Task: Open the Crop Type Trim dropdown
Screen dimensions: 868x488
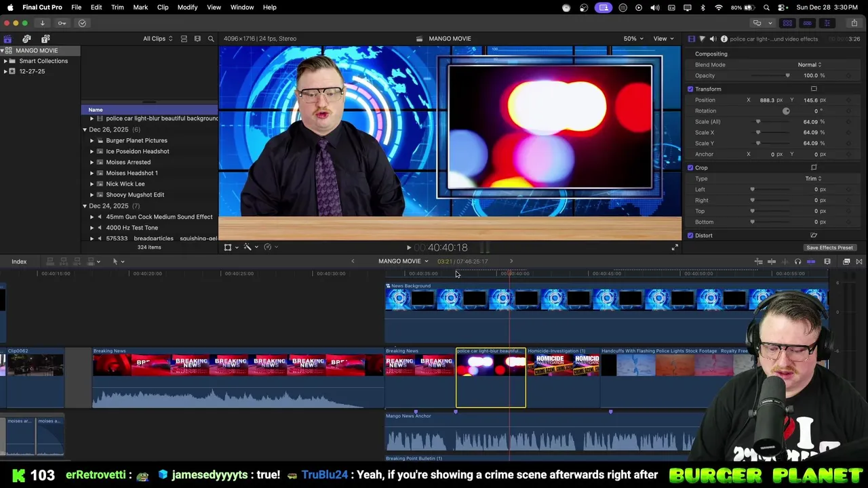Action: point(813,178)
